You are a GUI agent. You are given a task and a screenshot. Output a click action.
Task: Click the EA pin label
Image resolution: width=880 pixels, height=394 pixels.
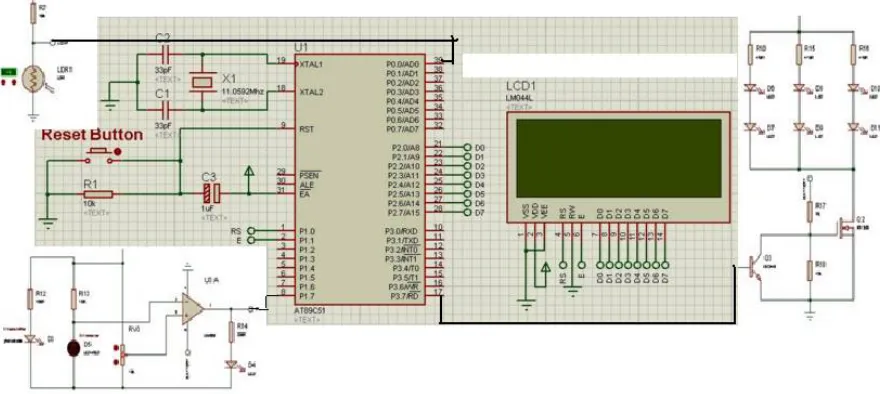pos(304,194)
